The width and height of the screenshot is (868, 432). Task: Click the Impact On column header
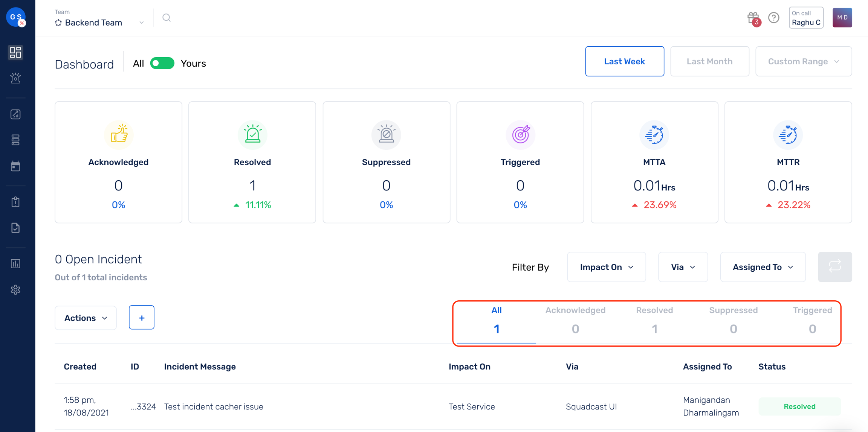point(469,367)
